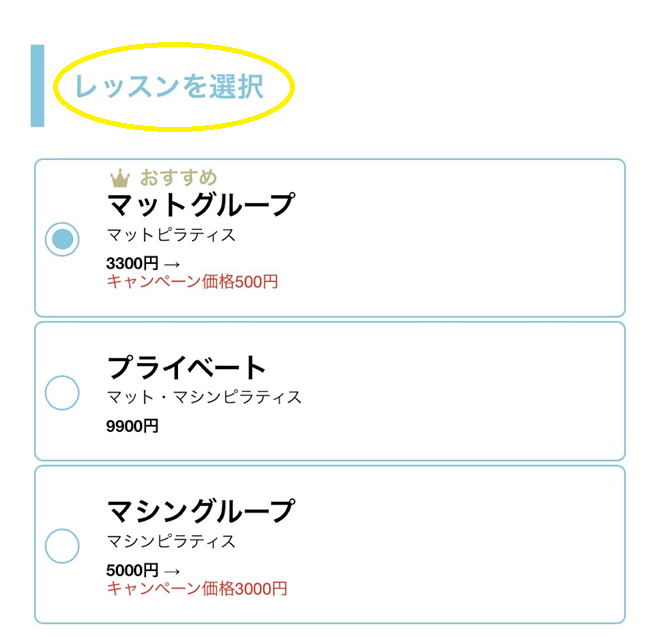Viewport: 660px width, 637px height.
Task: Click the マシンピラティス subtitle text
Action: tap(171, 541)
